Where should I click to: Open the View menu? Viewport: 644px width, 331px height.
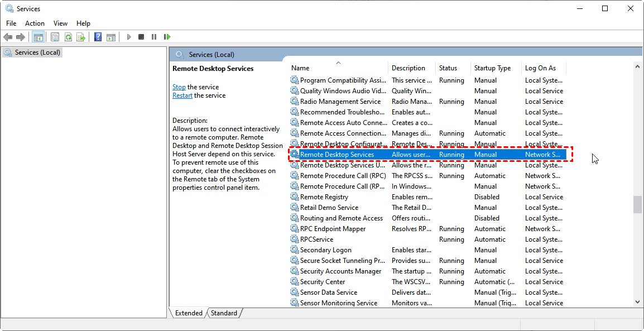60,23
